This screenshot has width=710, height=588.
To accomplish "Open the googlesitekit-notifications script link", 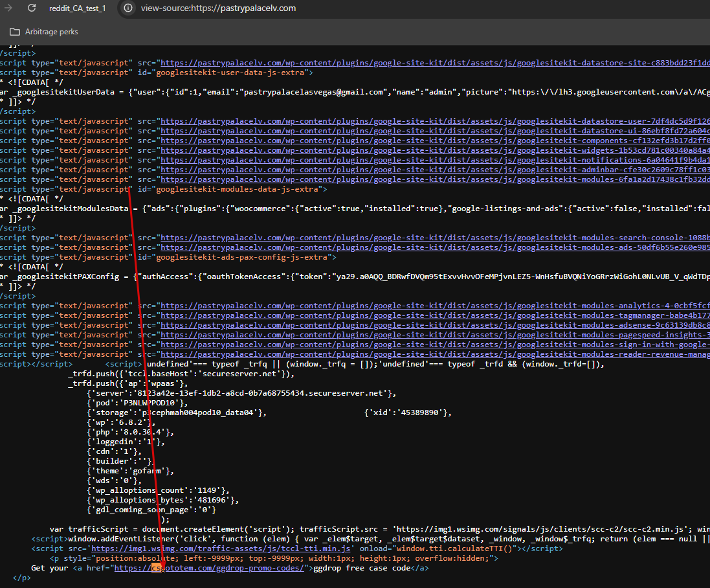I will [x=435, y=161].
